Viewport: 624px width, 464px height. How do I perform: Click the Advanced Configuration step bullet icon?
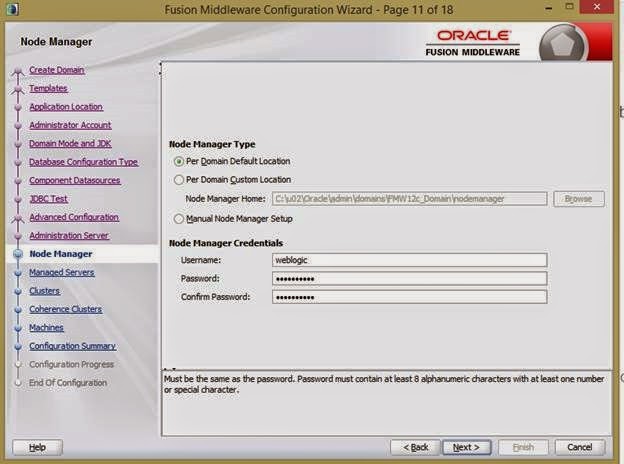pos(18,218)
